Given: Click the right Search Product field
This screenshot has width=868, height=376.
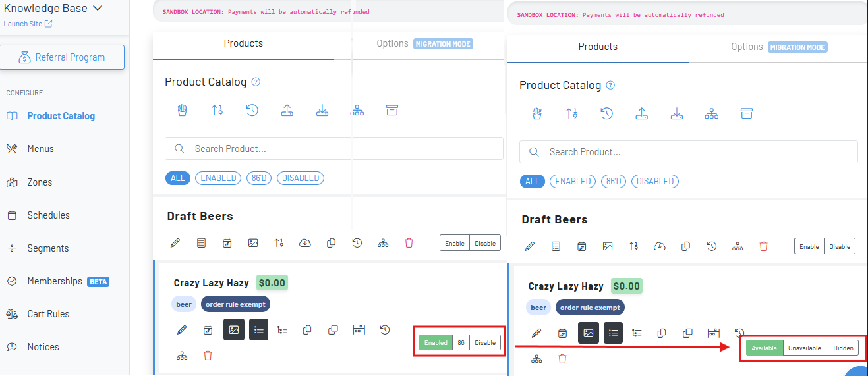Looking at the screenshot, I should pyautogui.click(x=689, y=152).
